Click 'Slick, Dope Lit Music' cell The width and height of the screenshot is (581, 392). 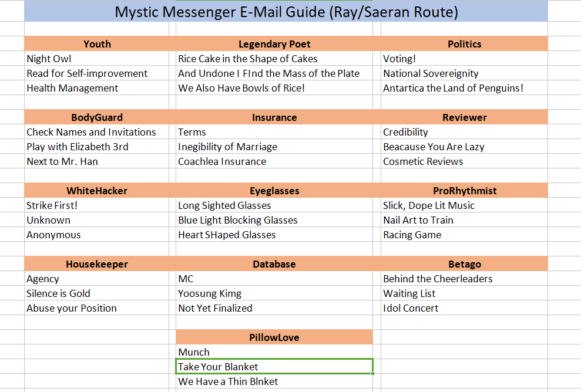click(464, 205)
